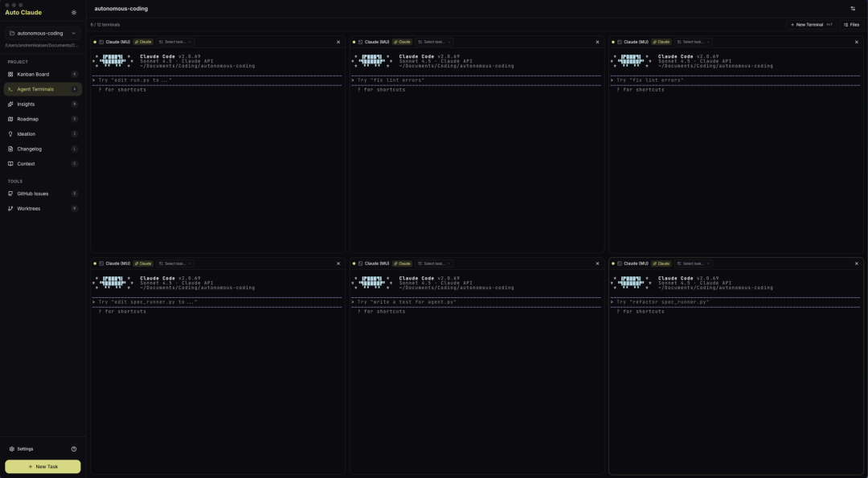
Task: Close the "edit spec_runner.py" terminal
Action: [338, 264]
